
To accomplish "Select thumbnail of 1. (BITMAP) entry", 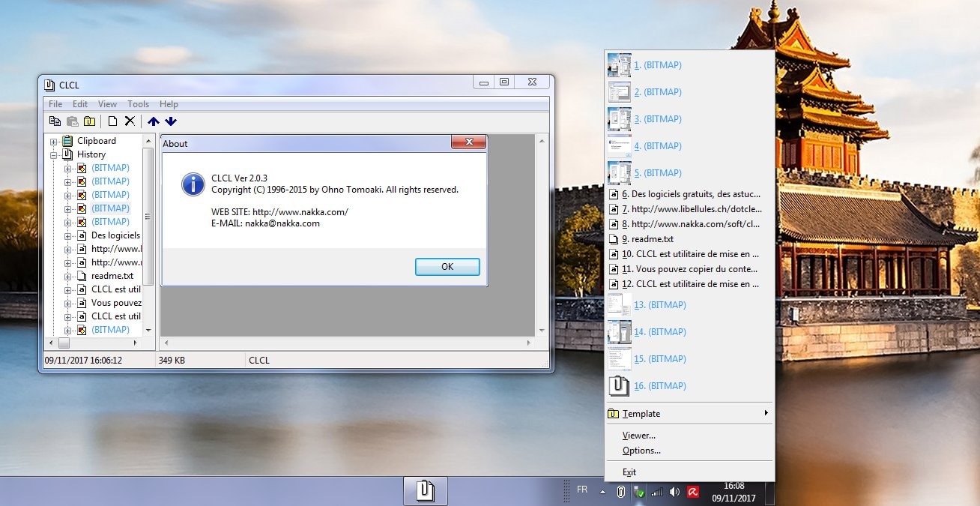I will pyautogui.click(x=619, y=65).
